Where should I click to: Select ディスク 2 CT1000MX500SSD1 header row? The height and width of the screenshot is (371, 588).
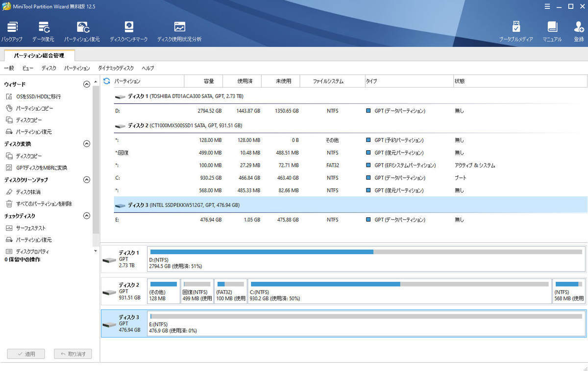coord(350,126)
